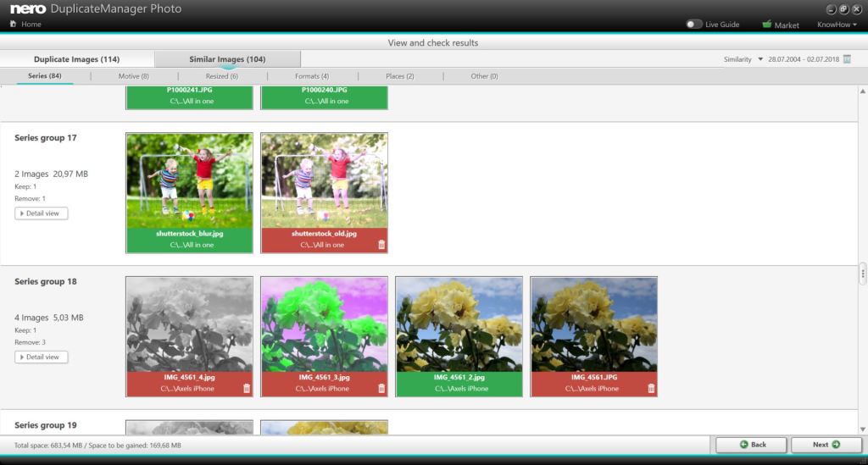Select the shutterstock_blur.jpg thumbnail
The width and height of the screenshot is (868, 465).
tap(189, 180)
